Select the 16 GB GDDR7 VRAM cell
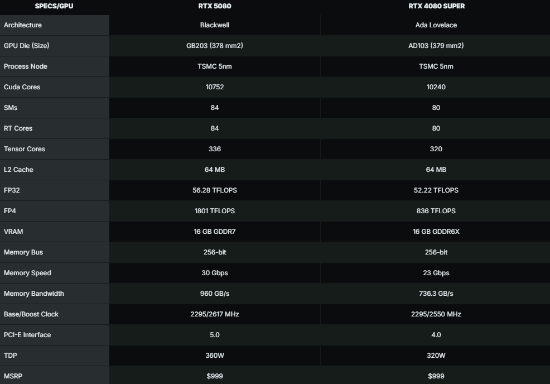The width and height of the screenshot is (550, 384). coord(215,231)
